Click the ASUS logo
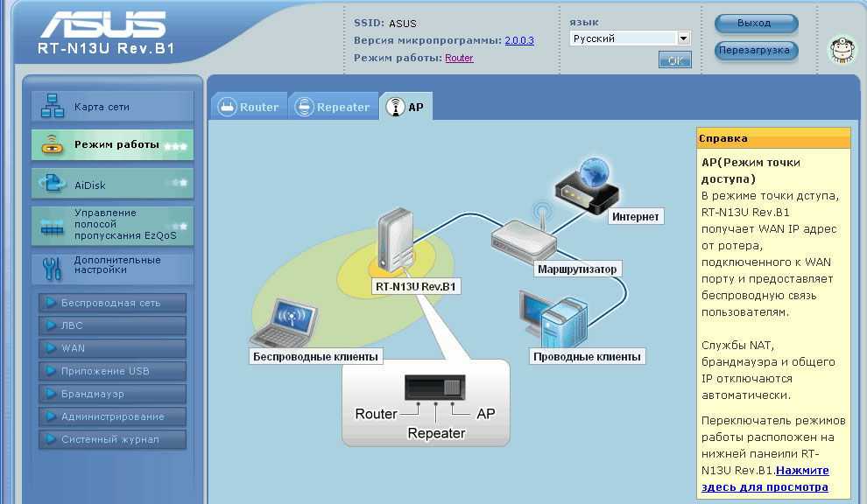The image size is (867, 504). [103, 24]
